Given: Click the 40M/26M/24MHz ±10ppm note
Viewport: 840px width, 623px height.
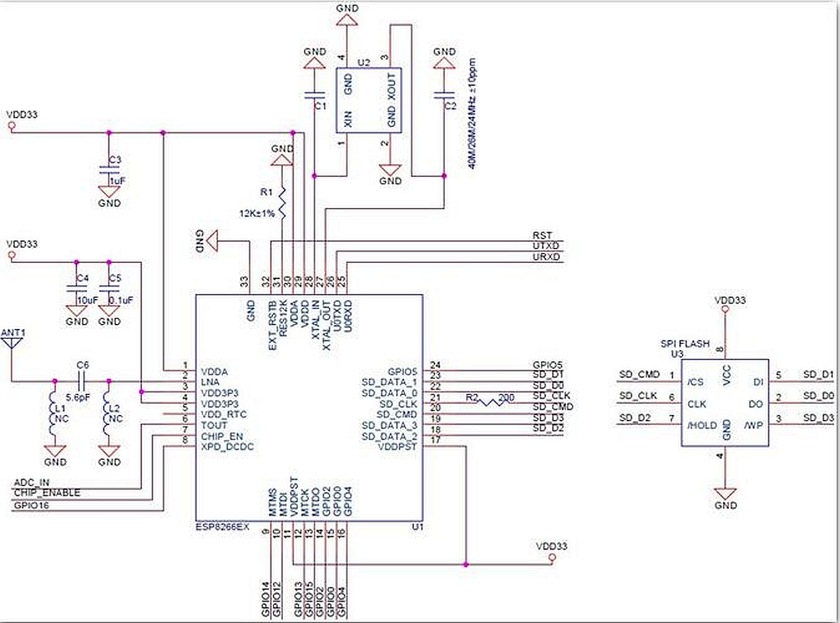Looking at the screenshot, I should point(472,114).
